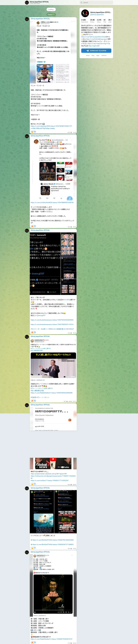
Task: Click fire reaction with count 12 above 18:45
Action: point(33,332)
